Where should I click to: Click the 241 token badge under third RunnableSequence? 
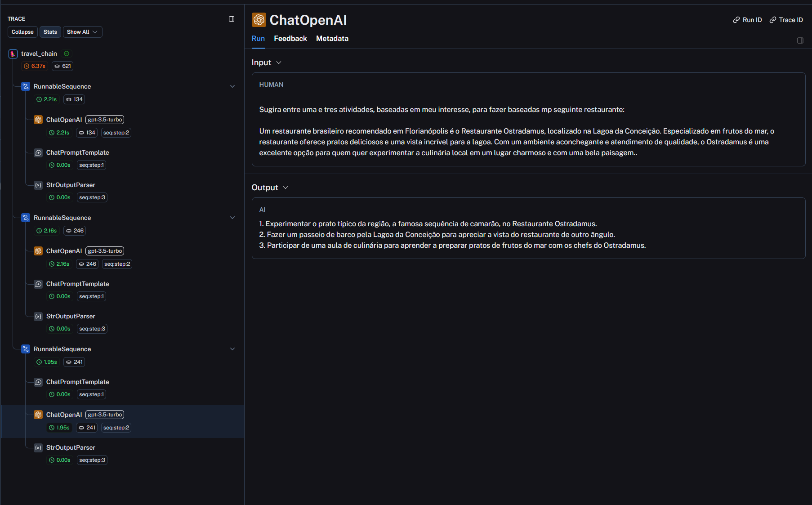pos(74,362)
